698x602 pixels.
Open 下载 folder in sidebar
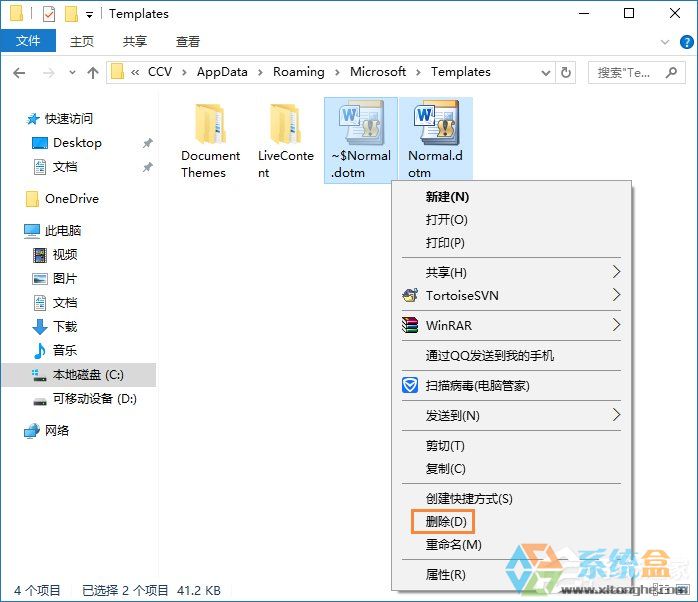[x=55, y=327]
